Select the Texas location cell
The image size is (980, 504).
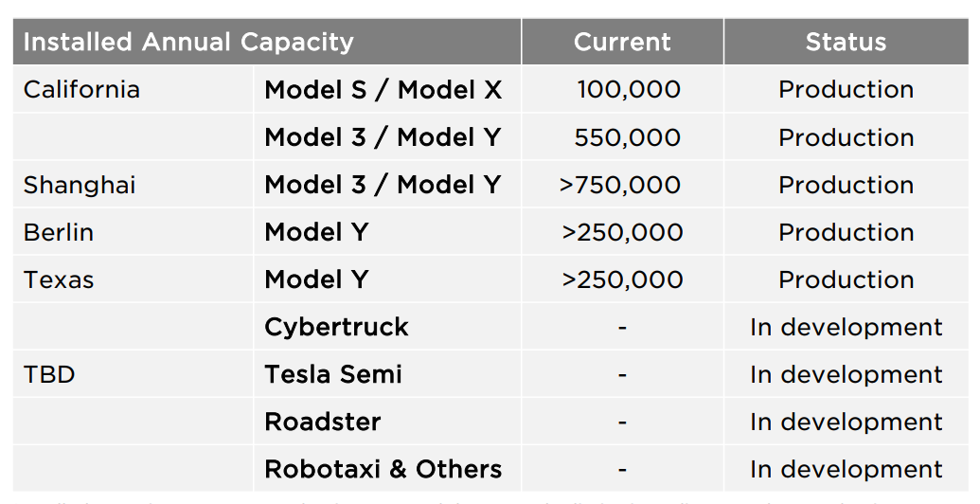click(x=59, y=279)
